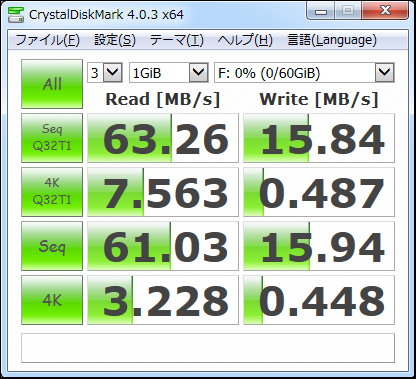Click the CrystalDiskMark title bar icon
The width and height of the screenshot is (416, 379).
[16, 14]
